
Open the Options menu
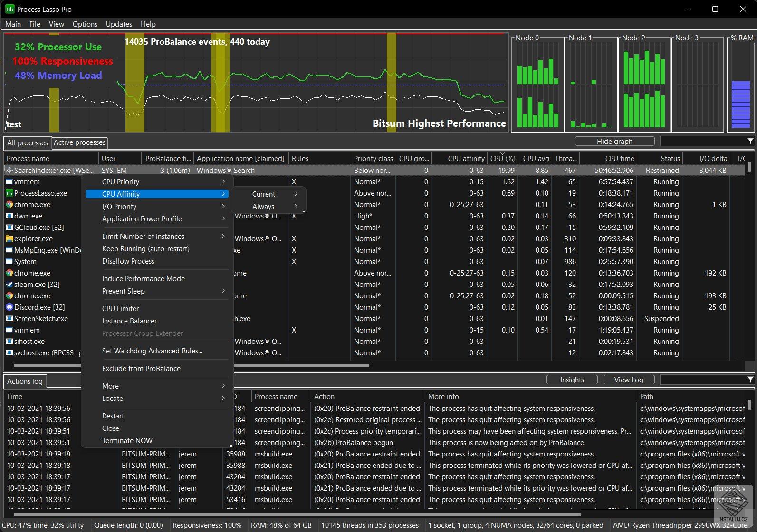(x=85, y=24)
